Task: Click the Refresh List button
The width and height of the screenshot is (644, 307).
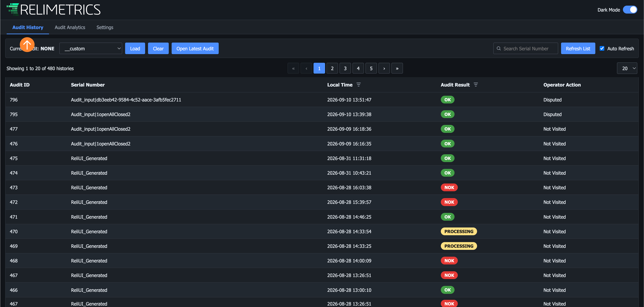Action: click(578, 48)
